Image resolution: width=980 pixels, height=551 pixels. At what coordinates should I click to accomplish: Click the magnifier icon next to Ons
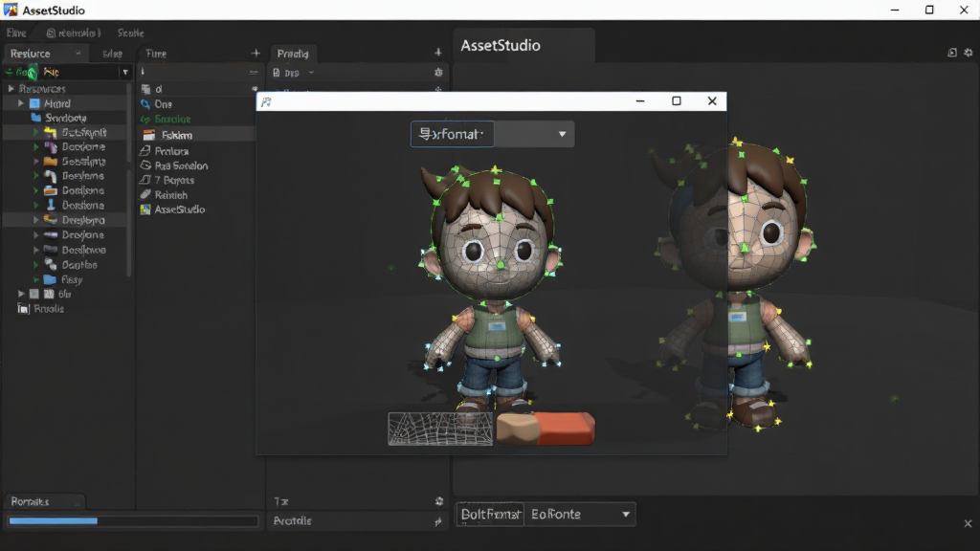click(145, 103)
